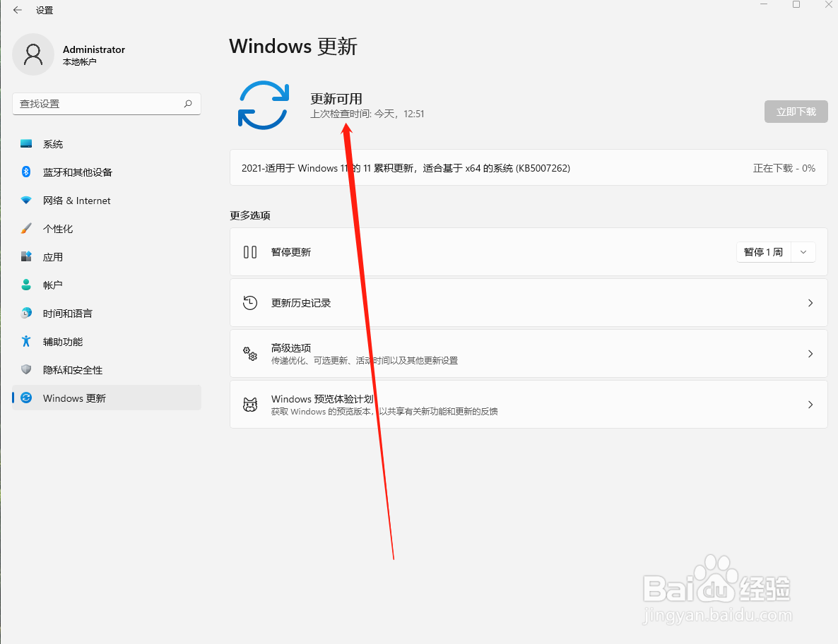Open 辅助功能 settings
Viewport: 838px width, 644px height.
coord(107,341)
